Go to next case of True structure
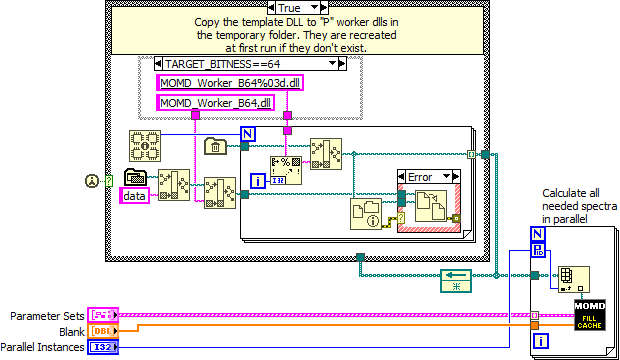This screenshot has height=360, width=620. pyautogui.click(x=324, y=7)
